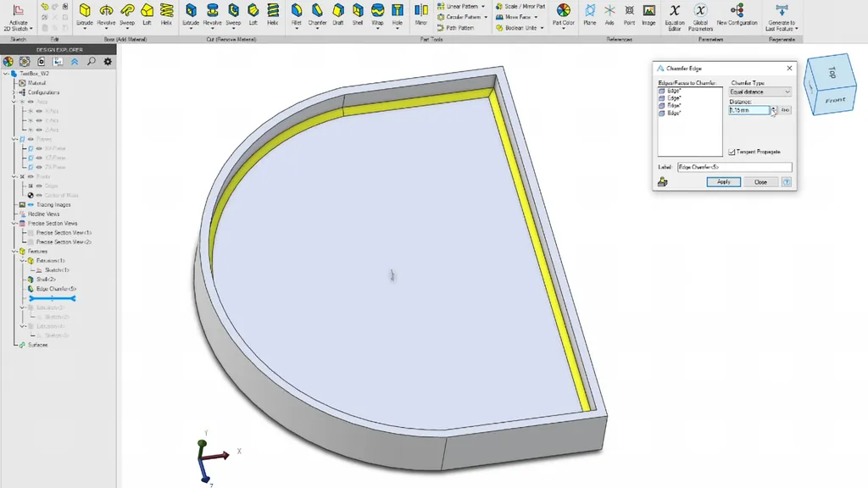Open Move Face dropdown arrow

coord(536,17)
